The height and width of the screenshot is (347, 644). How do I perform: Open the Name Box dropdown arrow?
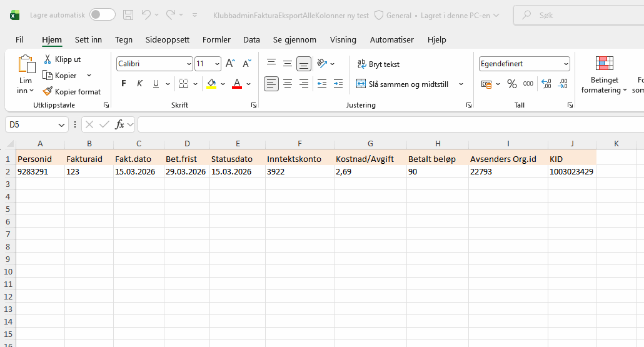pos(61,125)
